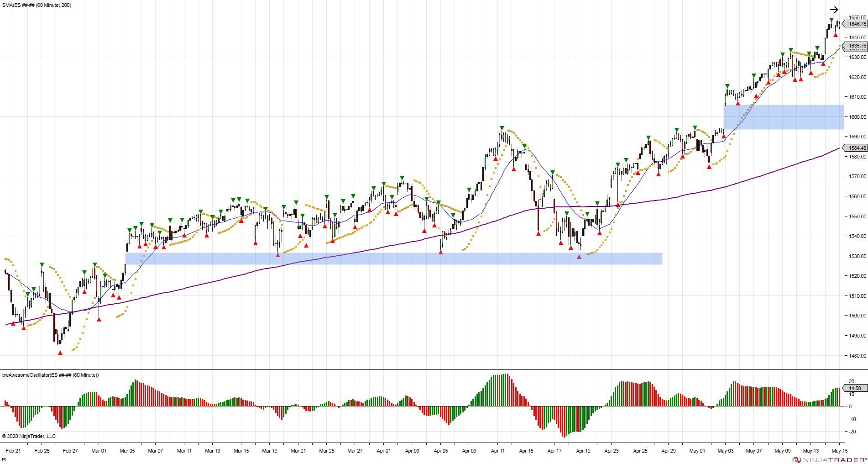Click the bwAwesomeOscillator indicator label
The width and height of the screenshot is (868, 464).
coord(50,375)
